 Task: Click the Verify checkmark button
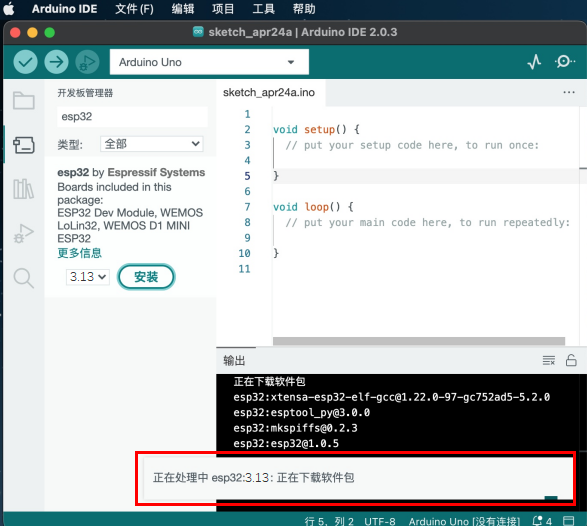pyautogui.click(x=25, y=62)
